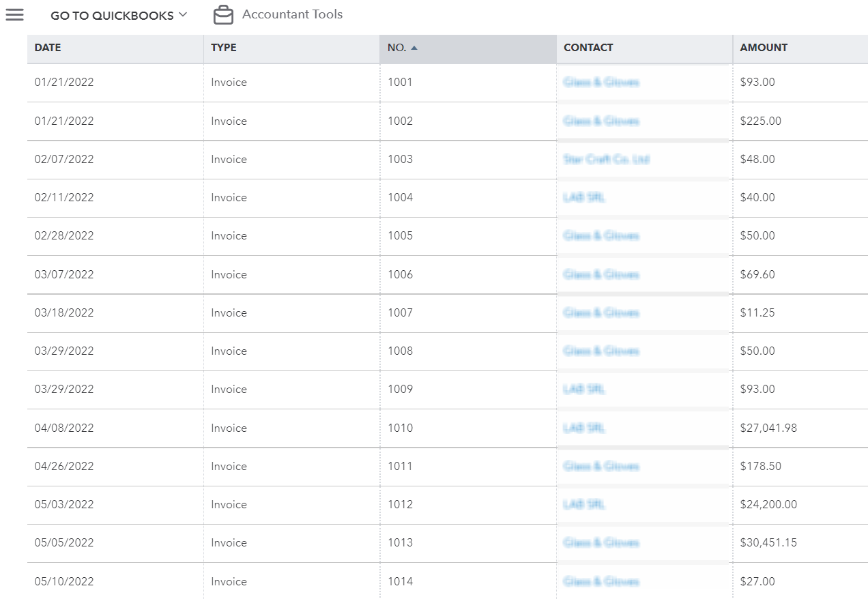The height and width of the screenshot is (599, 868).
Task: Click the $40.00 amount
Action: point(757,197)
